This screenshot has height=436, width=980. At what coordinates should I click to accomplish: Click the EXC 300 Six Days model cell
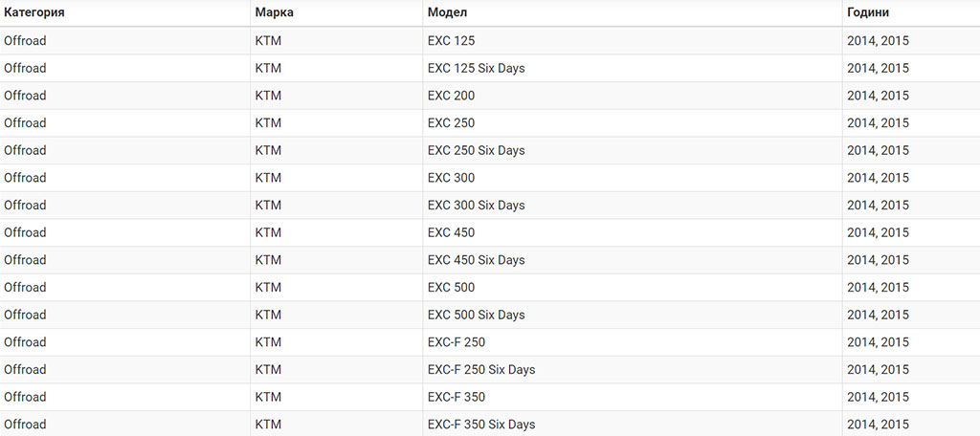click(x=633, y=206)
